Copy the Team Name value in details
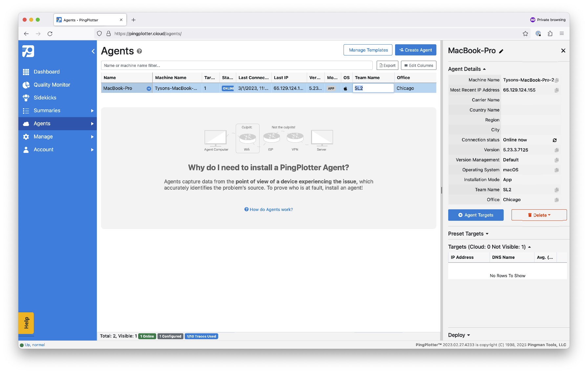 [556, 190]
